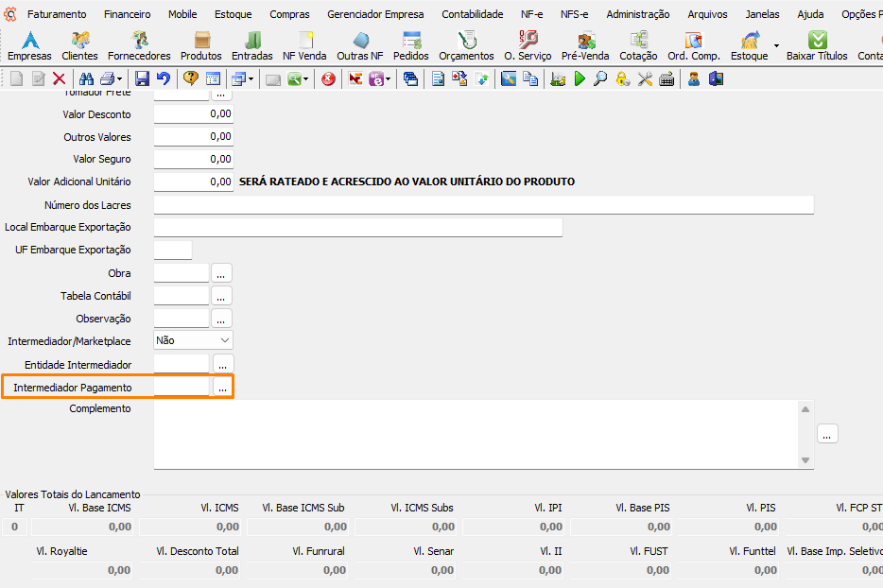This screenshot has height=588, width=883.
Task: Expand the printer icon dropdown arrow
Action: click(119, 79)
